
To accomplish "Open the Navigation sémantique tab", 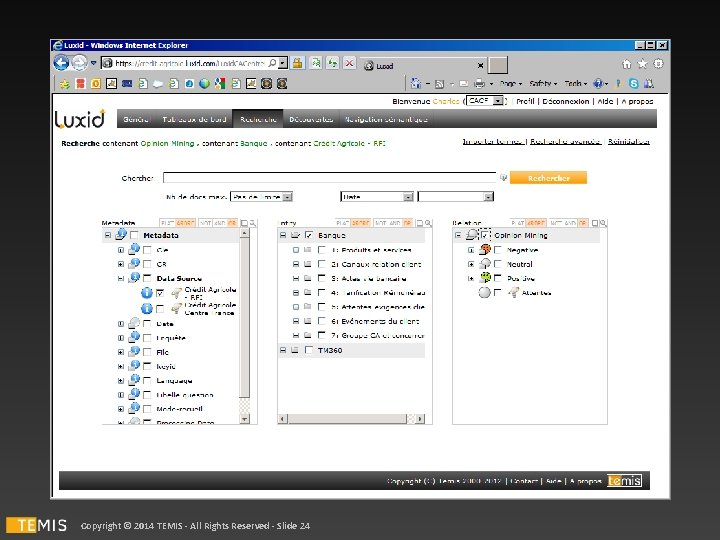I will 386,119.
